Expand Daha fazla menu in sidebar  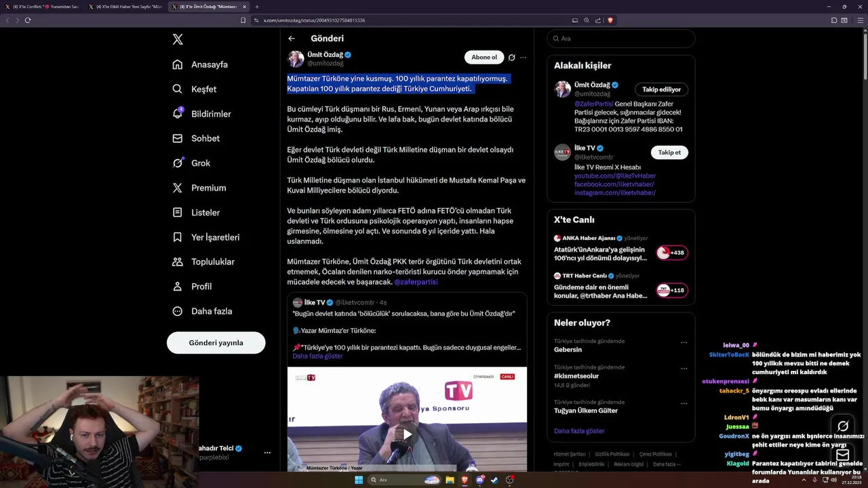(202, 311)
